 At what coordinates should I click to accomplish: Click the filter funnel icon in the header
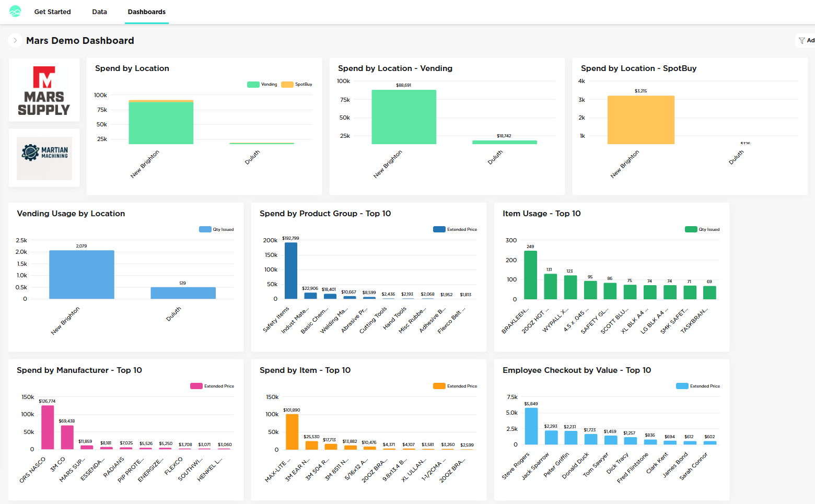coord(802,40)
